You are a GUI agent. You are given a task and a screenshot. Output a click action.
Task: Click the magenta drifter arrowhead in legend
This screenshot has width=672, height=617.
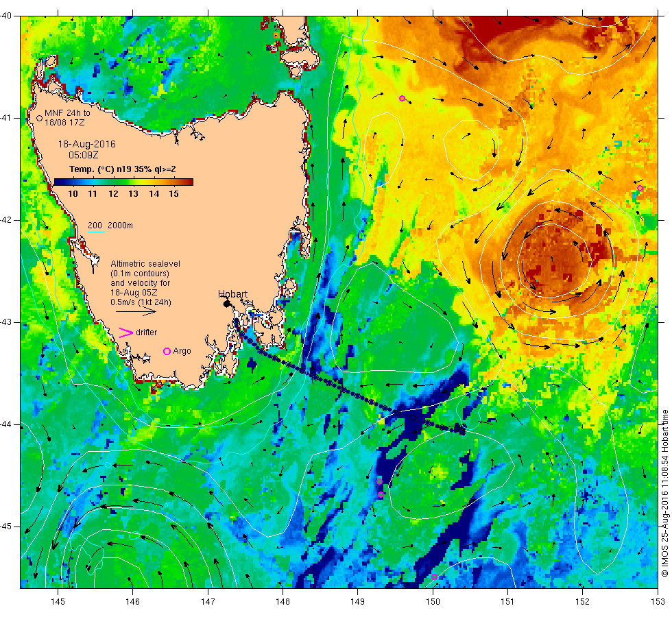click(126, 332)
